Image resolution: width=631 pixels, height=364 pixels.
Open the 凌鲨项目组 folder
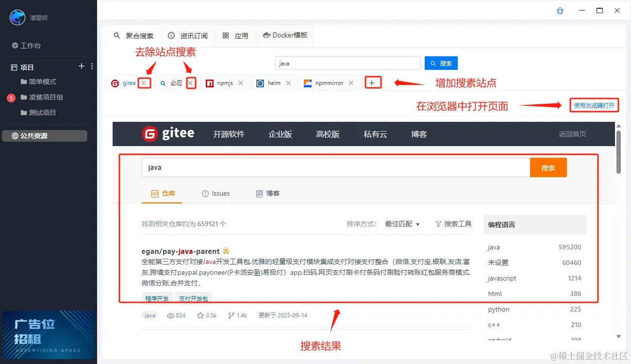coord(42,97)
